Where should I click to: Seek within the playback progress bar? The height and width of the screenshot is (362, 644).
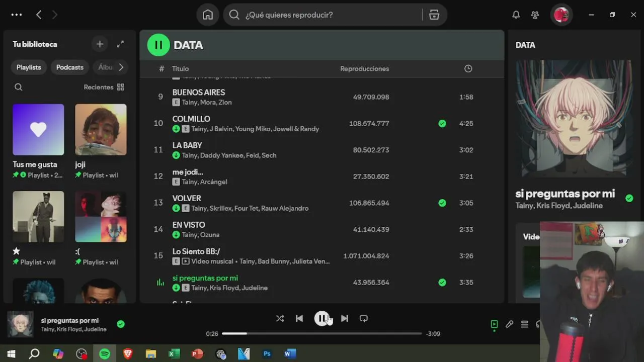321,333
